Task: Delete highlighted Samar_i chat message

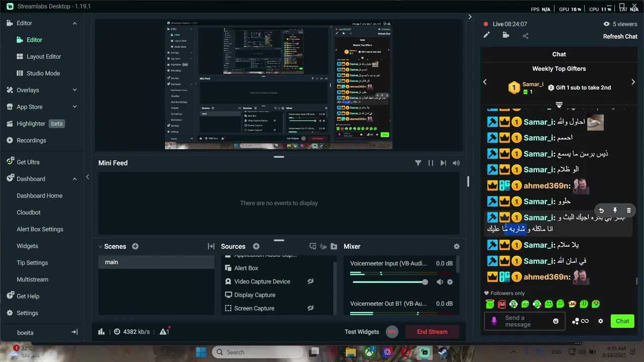Action: click(629, 211)
